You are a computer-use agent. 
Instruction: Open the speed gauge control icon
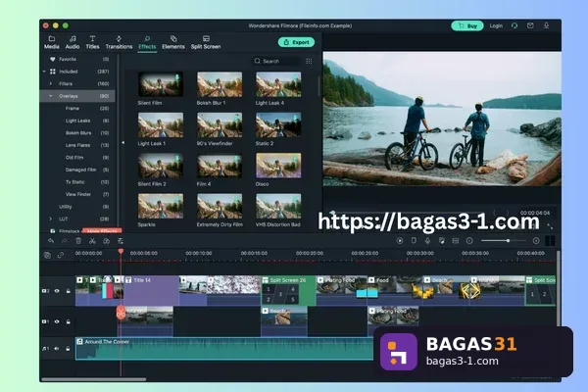tap(106, 241)
